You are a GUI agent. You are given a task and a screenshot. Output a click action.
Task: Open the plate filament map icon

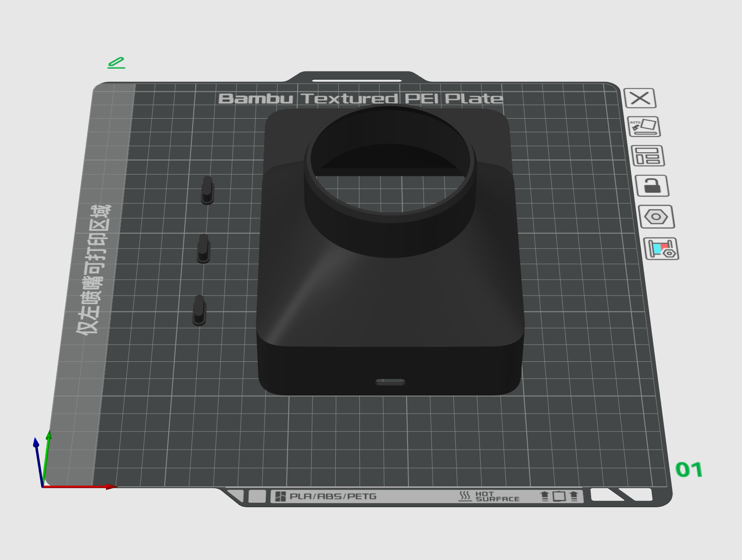click(662, 249)
